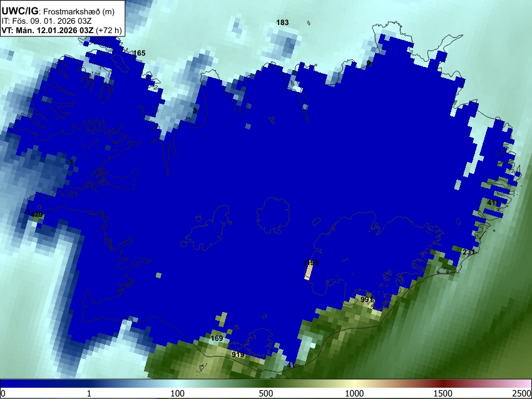
Task: Click the value 169 on the map
Action: click(x=217, y=338)
